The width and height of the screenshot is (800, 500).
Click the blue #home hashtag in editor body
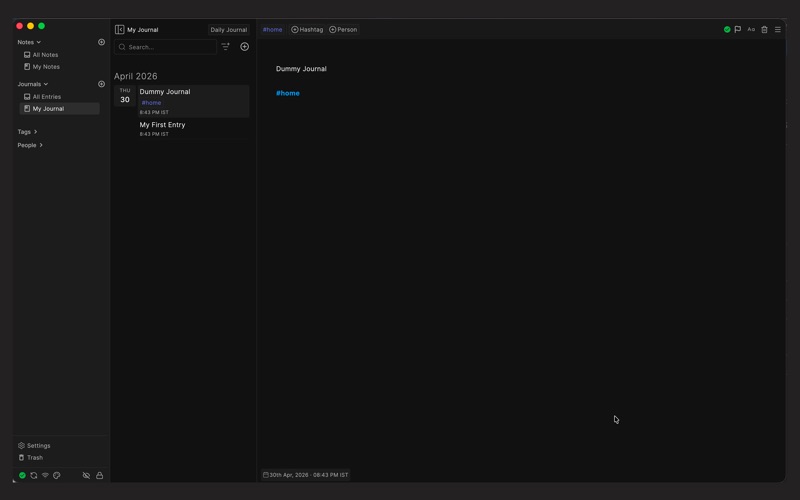[x=288, y=93]
